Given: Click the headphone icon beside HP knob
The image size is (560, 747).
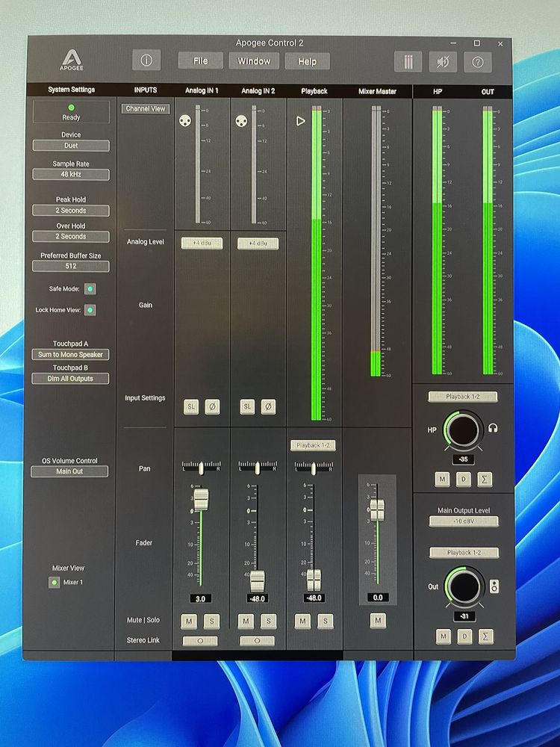Looking at the screenshot, I should (493, 428).
